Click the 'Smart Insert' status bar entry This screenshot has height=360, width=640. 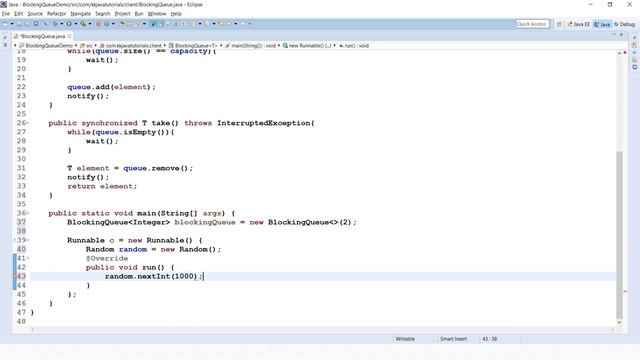coord(453,339)
